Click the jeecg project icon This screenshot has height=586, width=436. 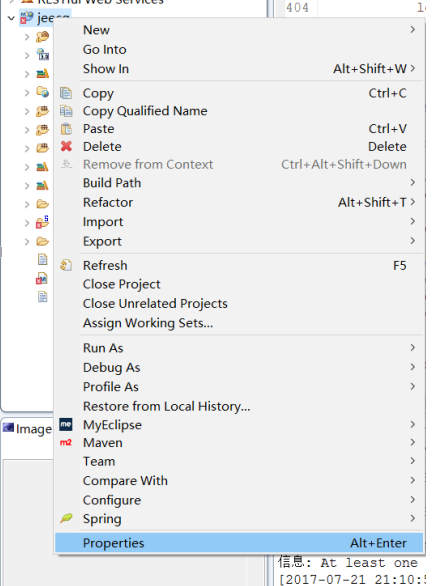click(27, 18)
